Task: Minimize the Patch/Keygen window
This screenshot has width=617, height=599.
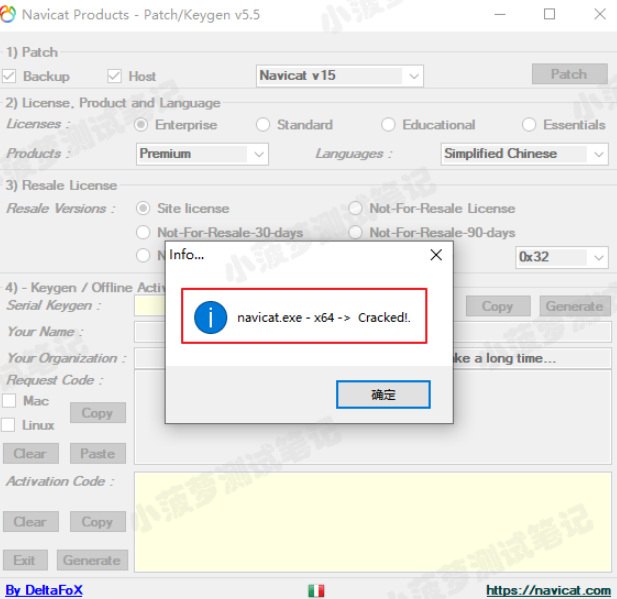Action: coord(500,15)
